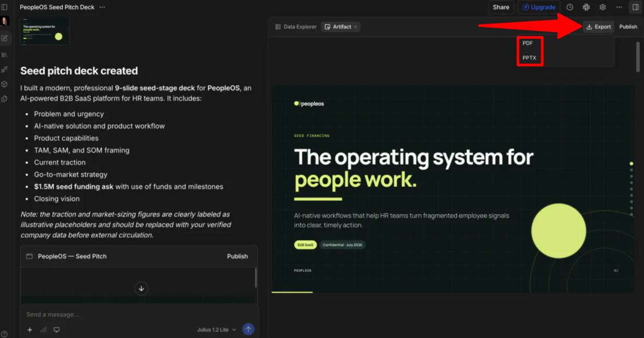Open the connectors plug icon in sidebar
This screenshot has height=338, width=644.
(4, 69)
